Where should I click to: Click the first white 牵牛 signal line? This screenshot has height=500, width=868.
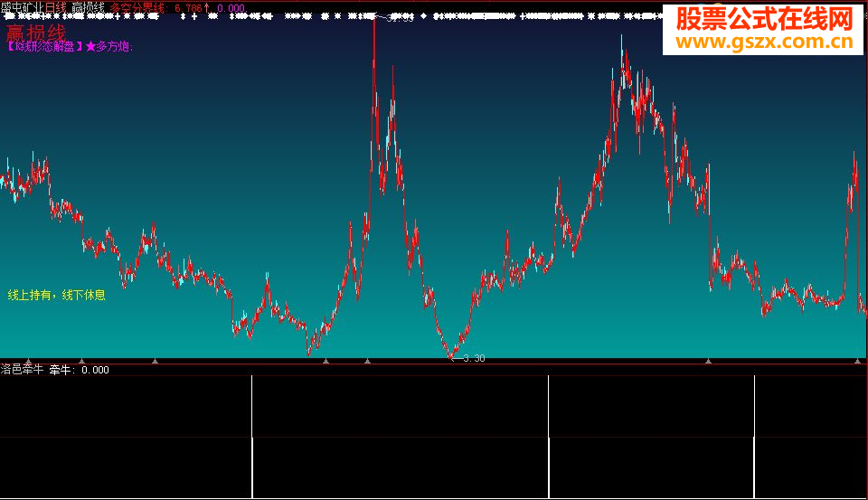pos(252,437)
